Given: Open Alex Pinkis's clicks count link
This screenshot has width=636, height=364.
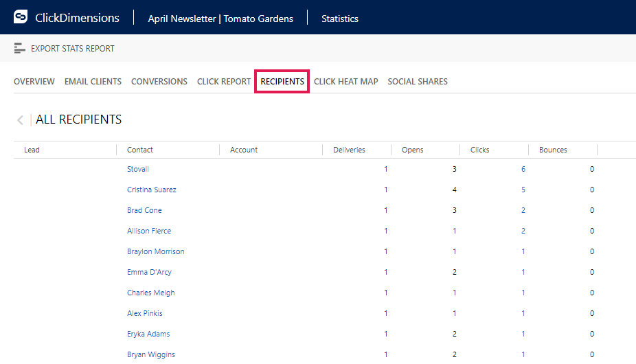Looking at the screenshot, I should [523, 313].
